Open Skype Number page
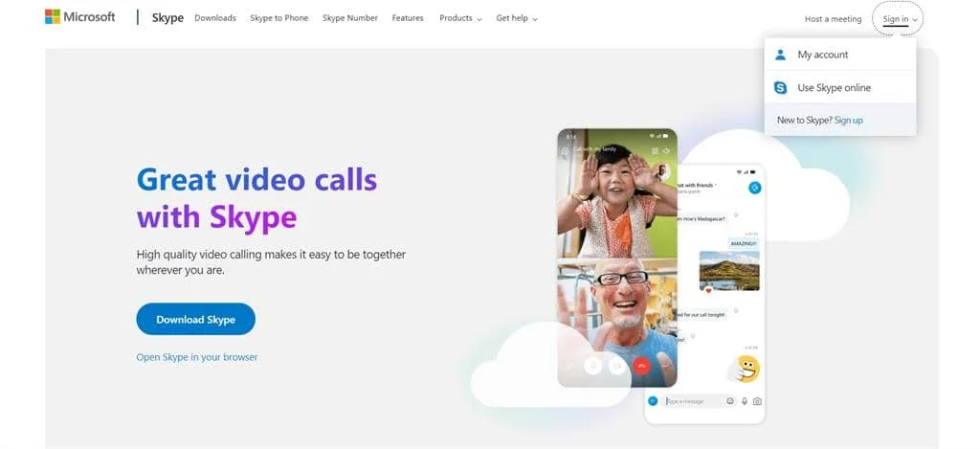This screenshot has height=449, width=980. (x=350, y=18)
